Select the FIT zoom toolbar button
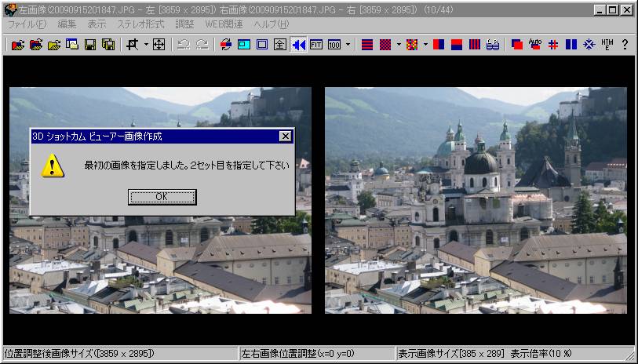Image resolution: width=638 pixels, height=364 pixels. (x=316, y=45)
